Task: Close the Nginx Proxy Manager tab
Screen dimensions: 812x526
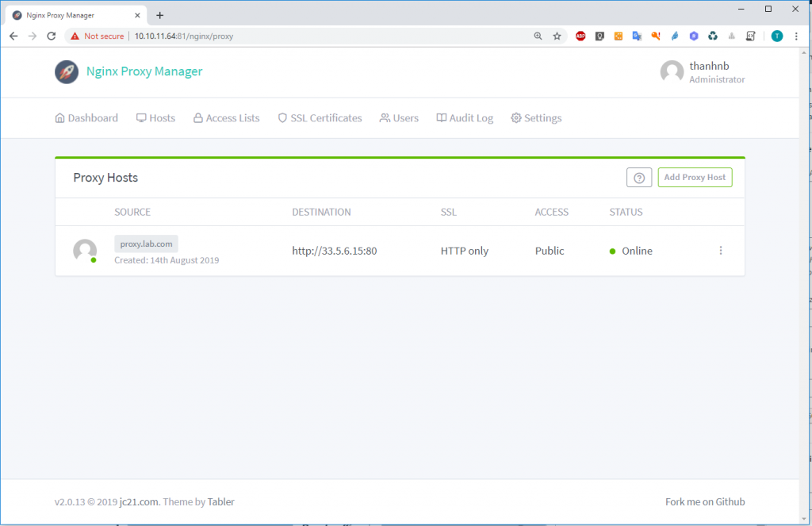Action: point(137,15)
